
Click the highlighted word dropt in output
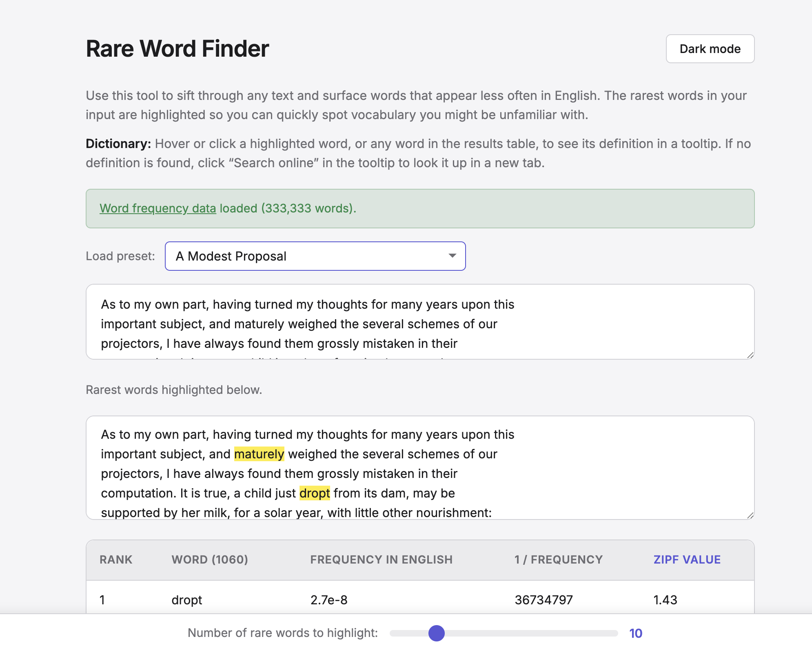(314, 493)
